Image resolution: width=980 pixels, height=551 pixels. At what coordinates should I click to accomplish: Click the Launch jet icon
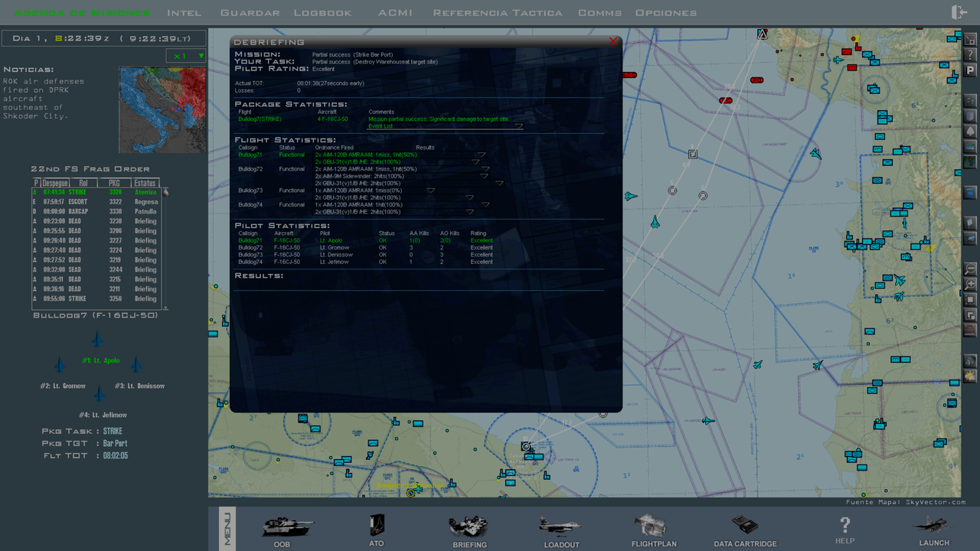(x=933, y=526)
